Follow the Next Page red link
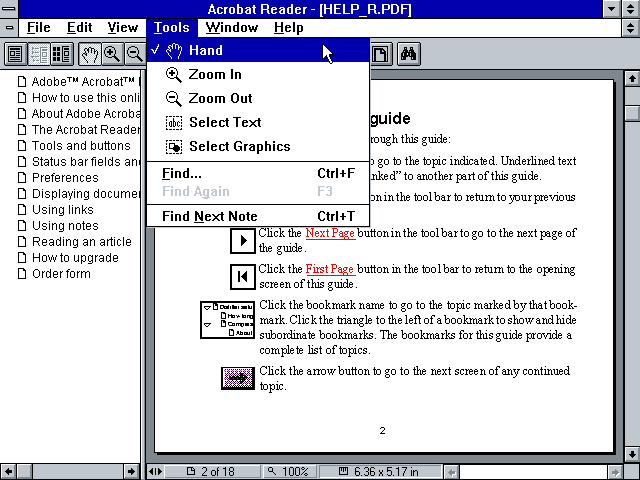 [x=330, y=233]
